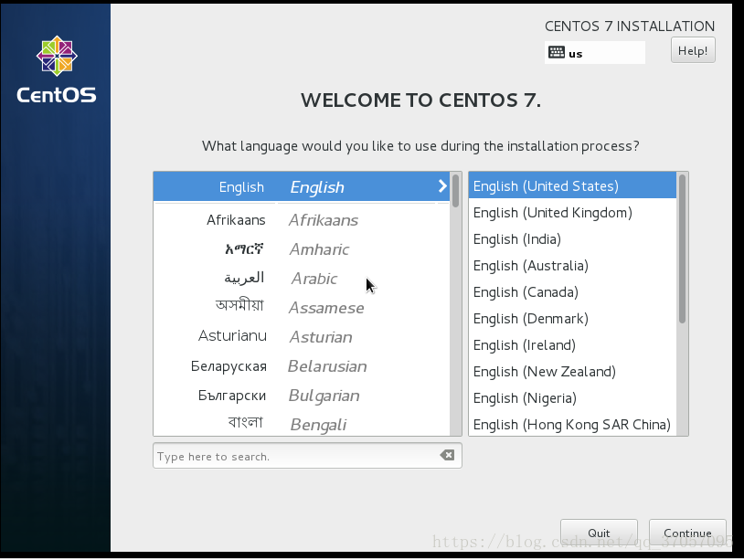Click the Continue button
The width and height of the screenshot is (744, 560).
(x=687, y=533)
